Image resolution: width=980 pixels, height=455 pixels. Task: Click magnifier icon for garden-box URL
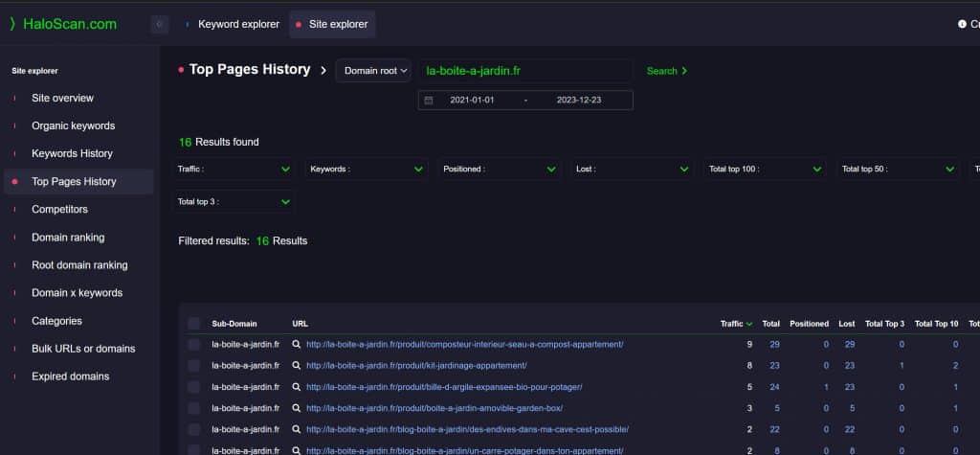pos(297,408)
